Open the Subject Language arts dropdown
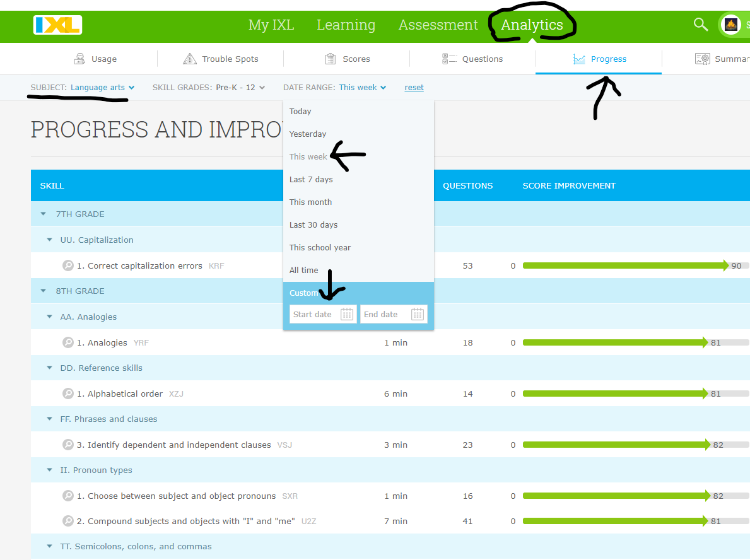The image size is (750, 560). 102,88
